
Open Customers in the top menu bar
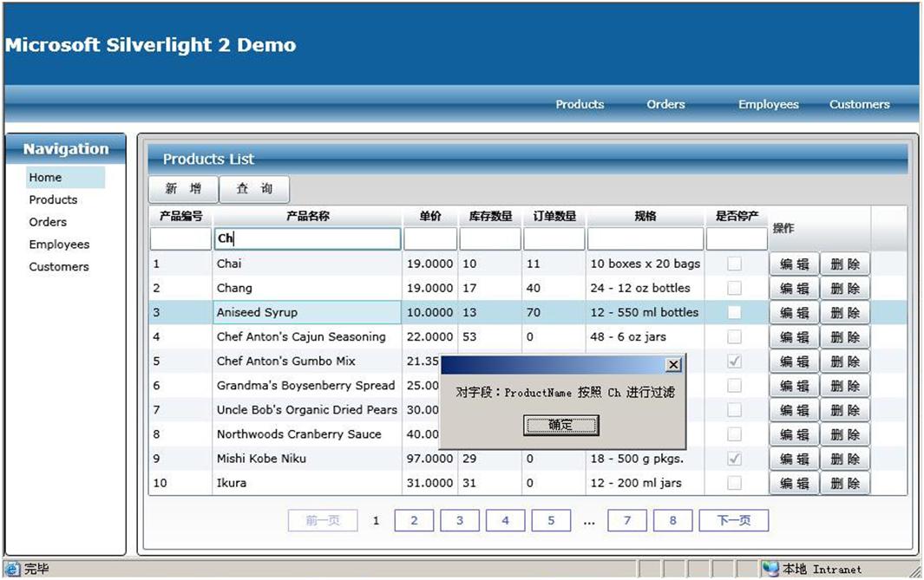859,104
